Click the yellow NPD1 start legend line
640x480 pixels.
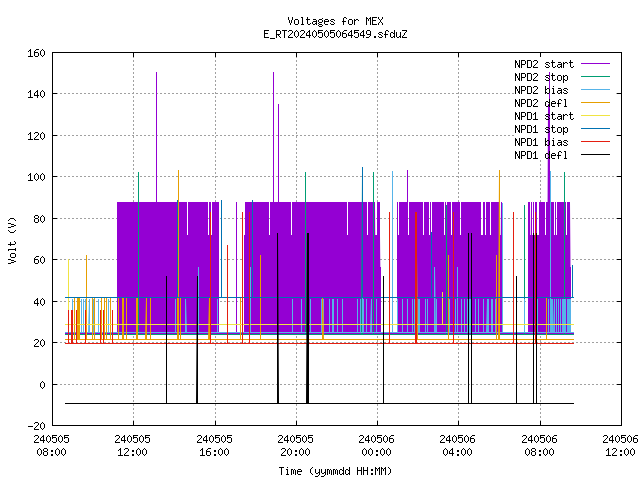(x=595, y=116)
